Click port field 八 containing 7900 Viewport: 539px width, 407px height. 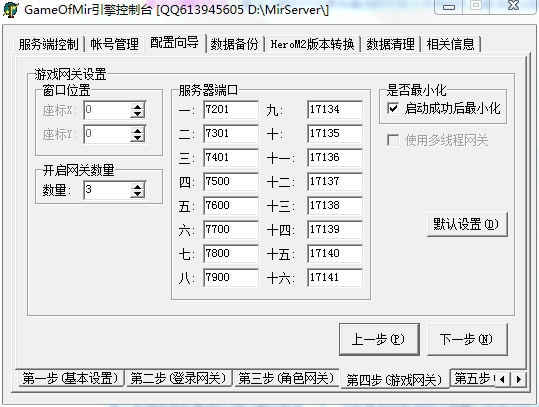point(231,277)
